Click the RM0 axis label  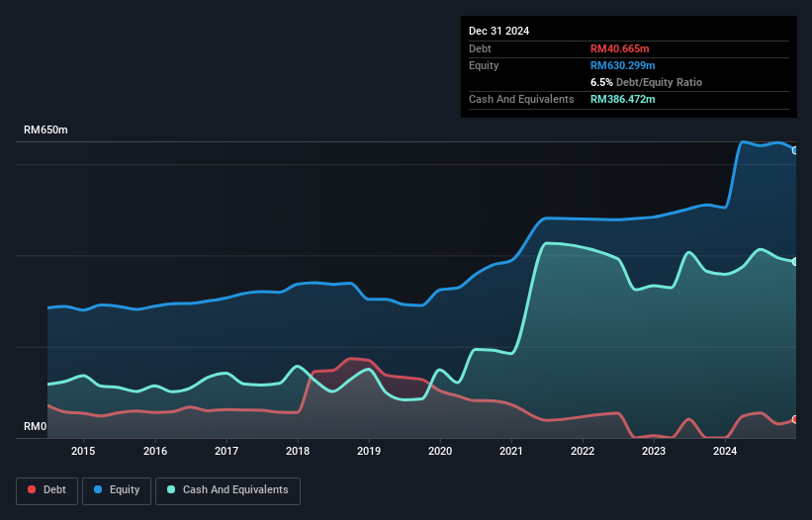pos(36,426)
